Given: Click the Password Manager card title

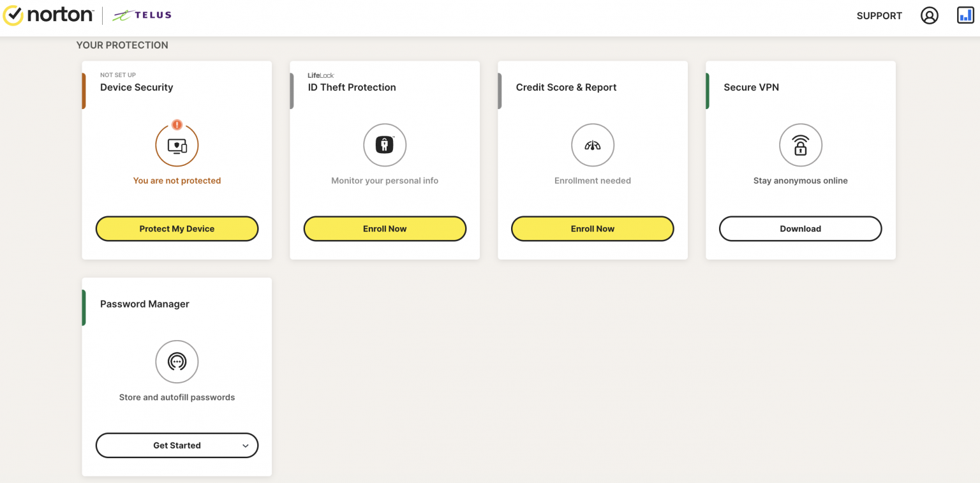Looking at the screenshot, I should (x=145, y=304).
